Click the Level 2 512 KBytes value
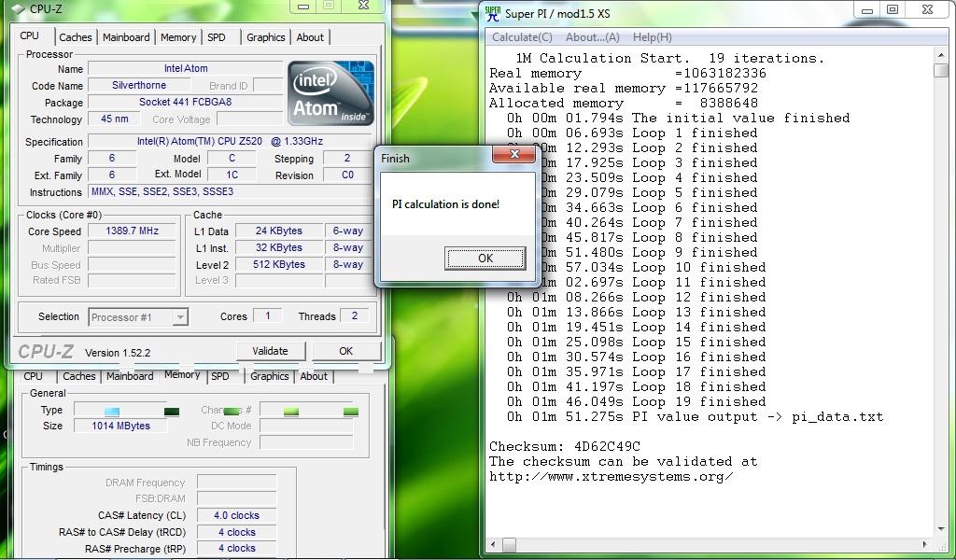The image size is (956, 560). coord(278,264)
